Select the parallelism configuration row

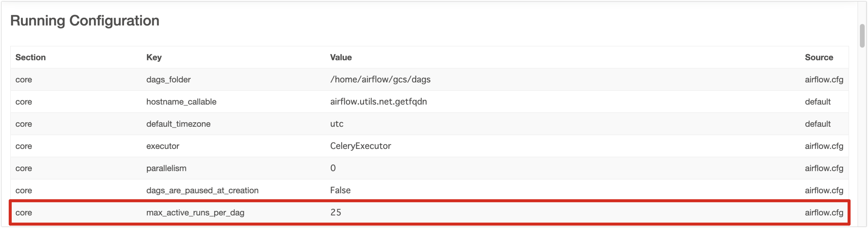tap(236, 168)
